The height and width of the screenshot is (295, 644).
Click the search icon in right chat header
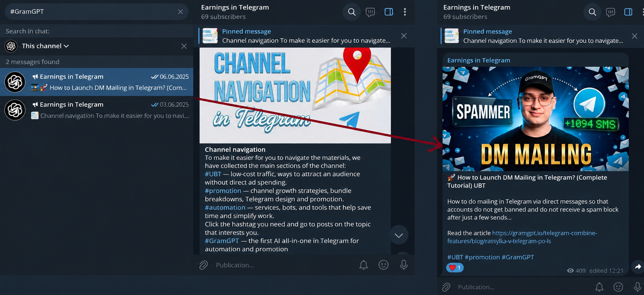(x=593, y=12)
